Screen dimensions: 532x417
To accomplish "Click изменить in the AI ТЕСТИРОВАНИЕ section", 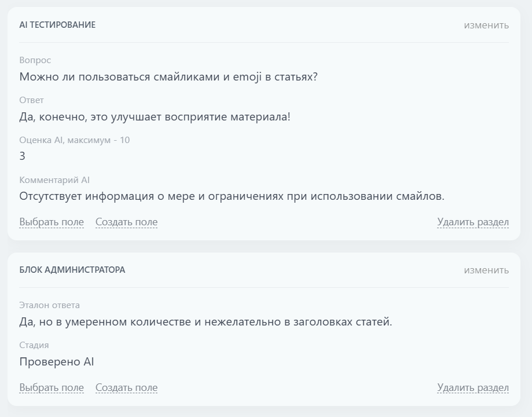I will coord(486,25).
